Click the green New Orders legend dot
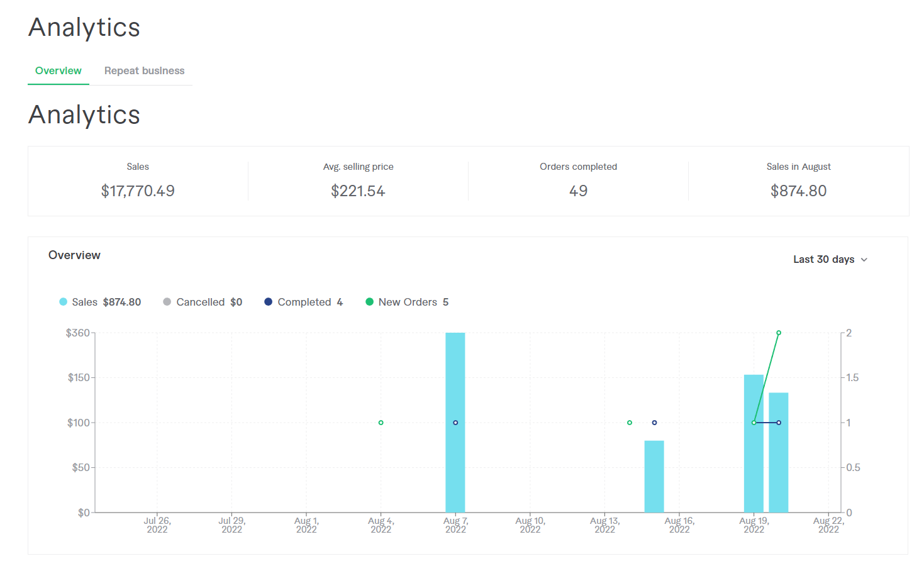 [x=369, y=302]
